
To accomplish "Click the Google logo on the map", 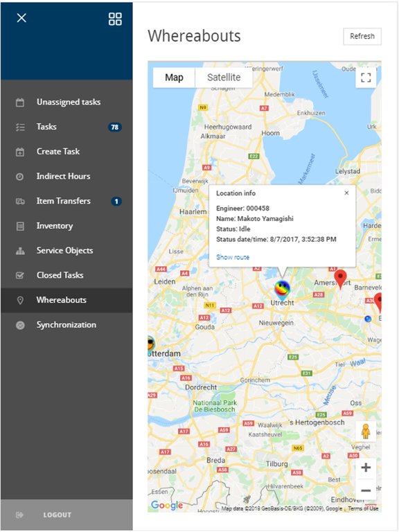I will pyautogui.click(x=167, y=505).
